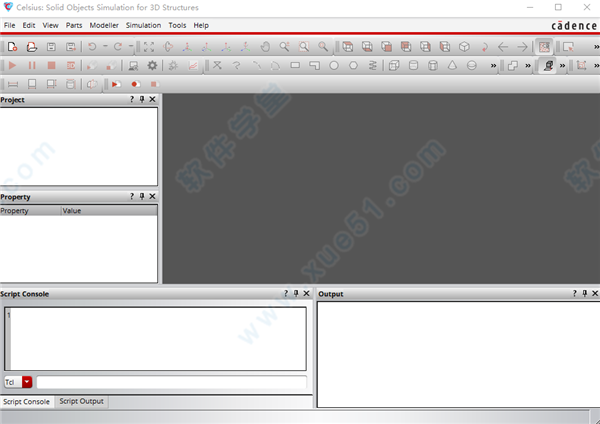600x424 pixels.
Task: Create a sphere solid object
Action: [x=471, y=65]
